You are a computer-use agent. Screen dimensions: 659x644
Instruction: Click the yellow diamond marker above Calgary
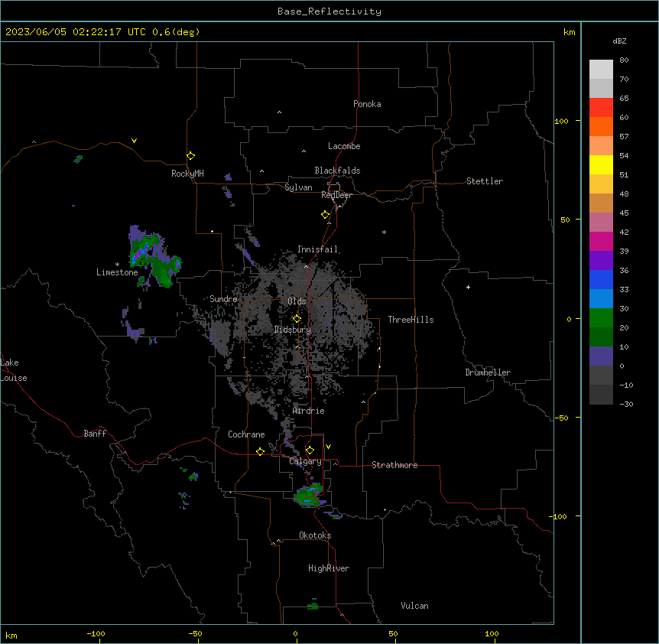[310, 450]
